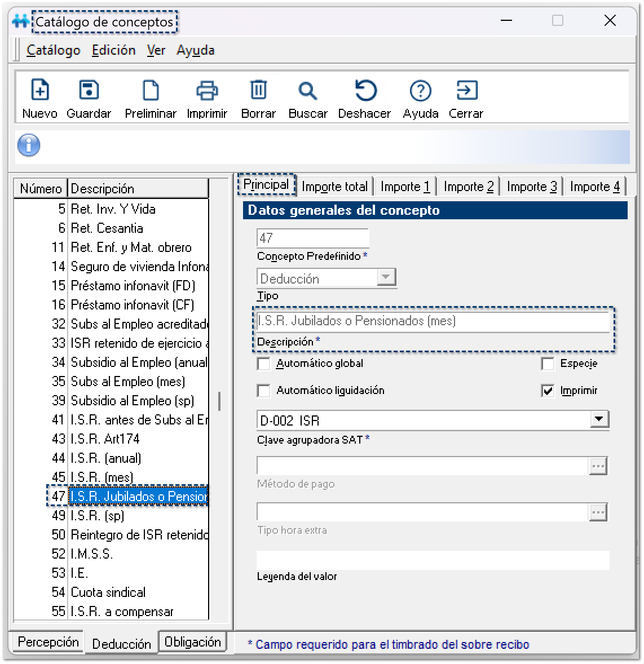Viewport: 644px width, 664px height.
Task: Save changes with the Guardar icon
Action: (89, 91)
